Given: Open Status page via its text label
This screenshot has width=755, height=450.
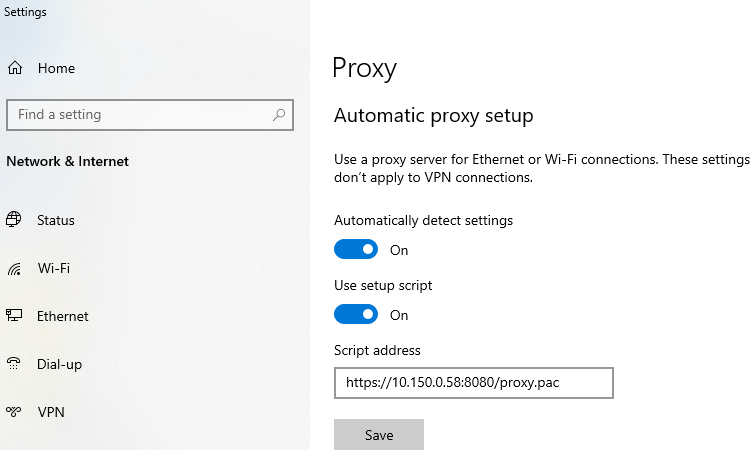Looking at the screenshot, I should 56,220.
